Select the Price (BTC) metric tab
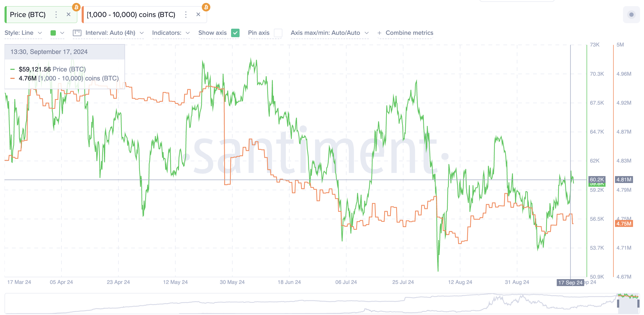The width and height of the screenshot is (644, 315). point(28,15)
